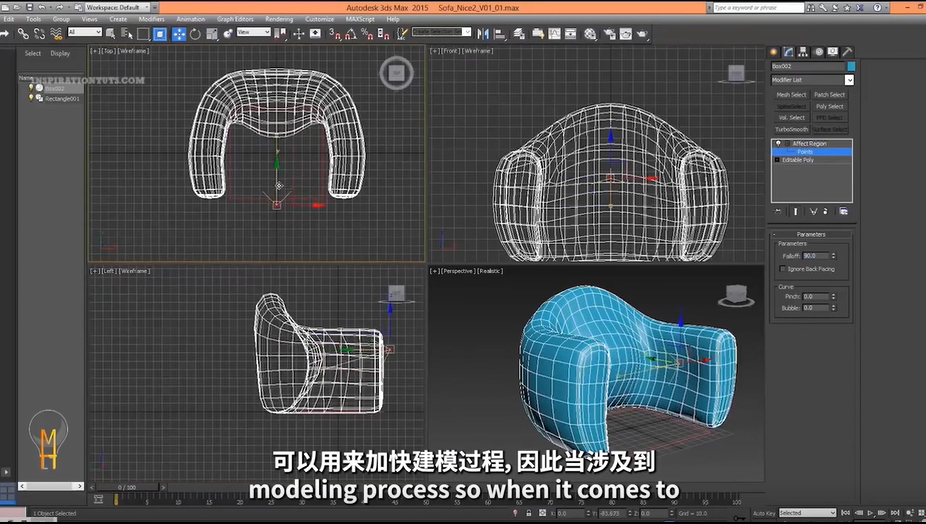
Task: Toggle 3D Snaps in toolbar
Action: click(335, 34)
